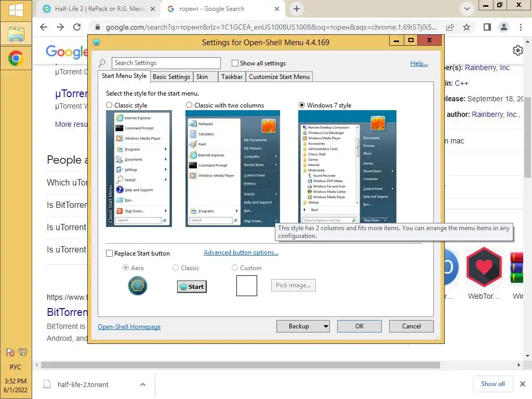
Task: Reload the Google search page
Action: [77, 27]
